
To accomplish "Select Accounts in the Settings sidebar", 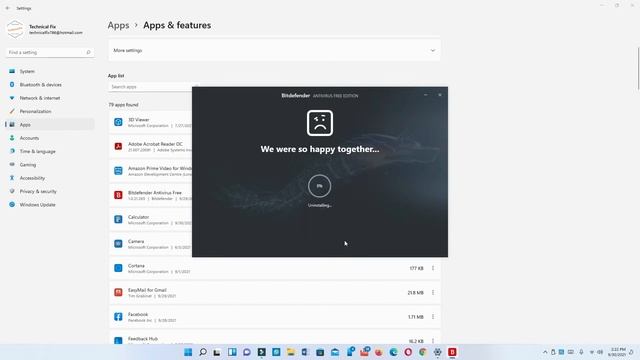I will 29,138.
